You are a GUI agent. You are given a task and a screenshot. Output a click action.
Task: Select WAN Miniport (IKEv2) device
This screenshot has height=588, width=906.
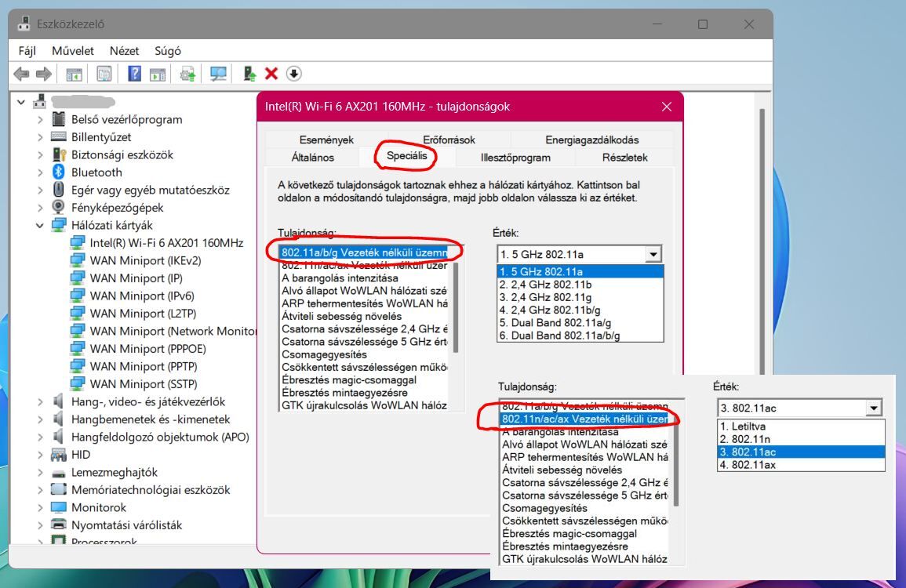146,260
